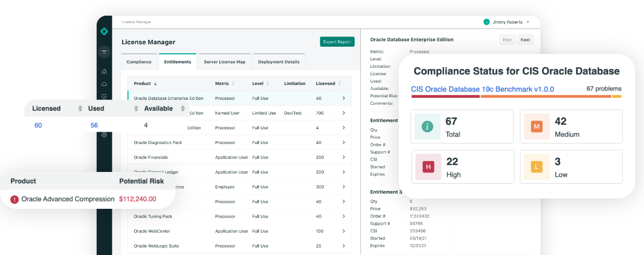644x255 pixels.
Task: Open the sidebar filter menu icon
Action: 104,52
